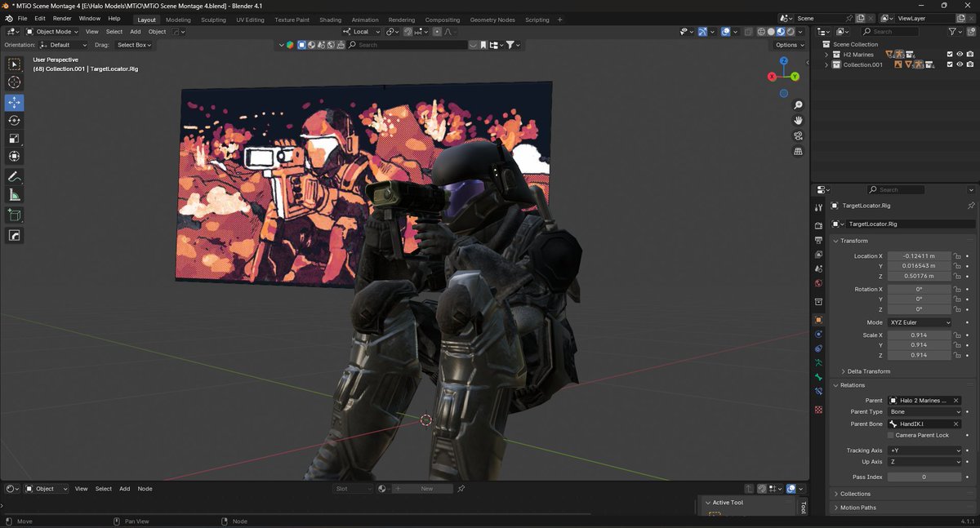
Task: Select the Select Box tool in viewport toolbar
Action: click(x=15, y=64)
